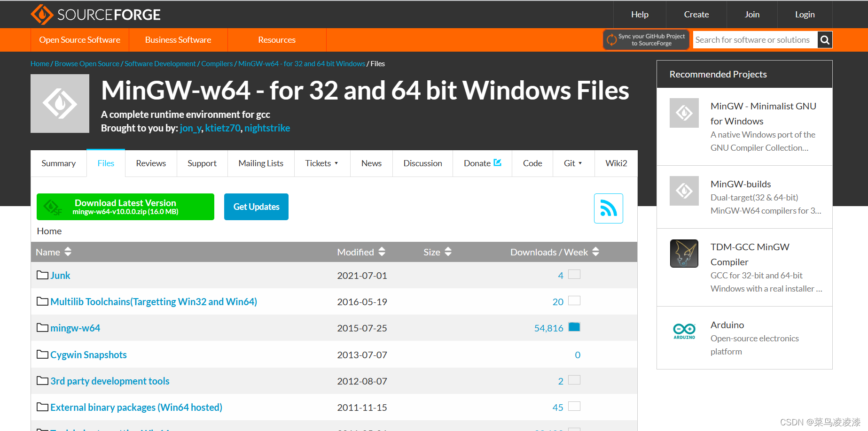
Task: Click the download stats chart icon for mingw-w64
Action: pos(574,327)
